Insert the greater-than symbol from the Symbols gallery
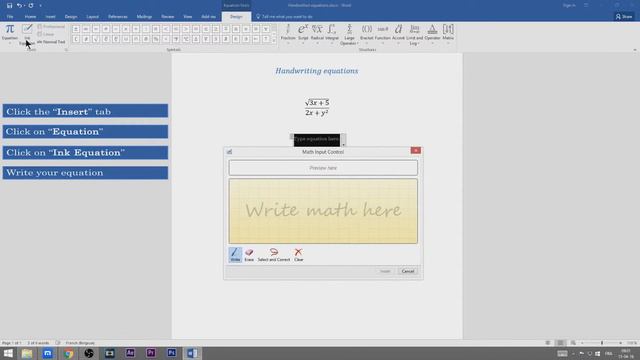Viewport: 640px width, 360px height. (186, 29)
